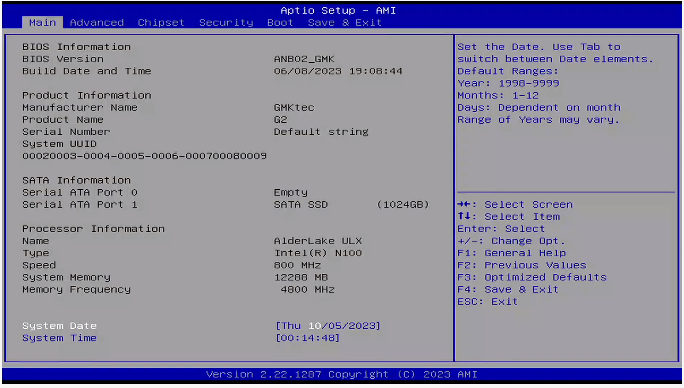Go to the Security tab
The image size is (684, 388).
pyautogui.click(x=226, y=23)
